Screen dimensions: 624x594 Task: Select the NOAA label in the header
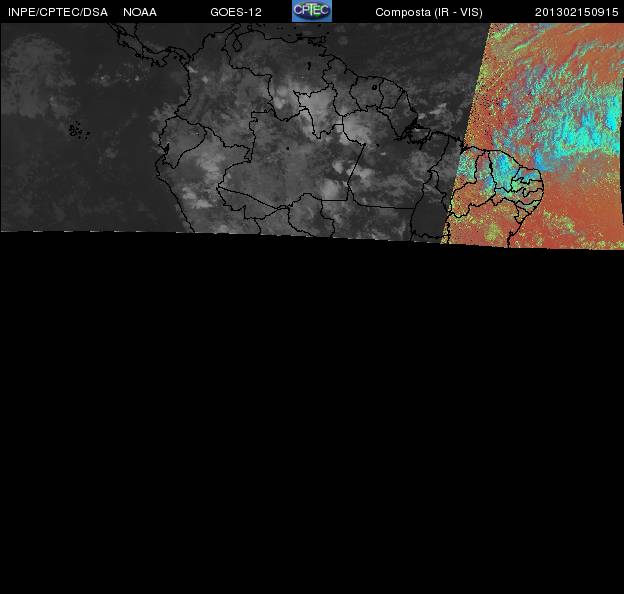coord(140,12)
